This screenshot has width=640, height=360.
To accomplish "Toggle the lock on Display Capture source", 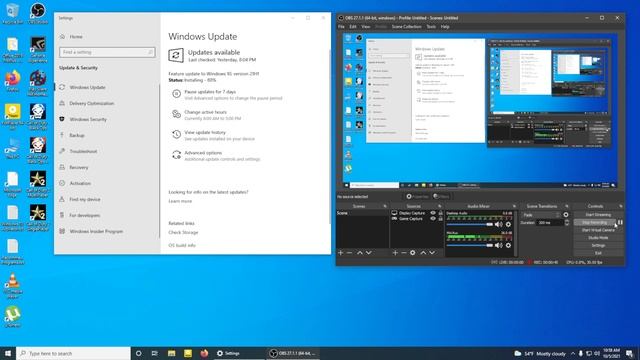I will [x=440, y=213].
